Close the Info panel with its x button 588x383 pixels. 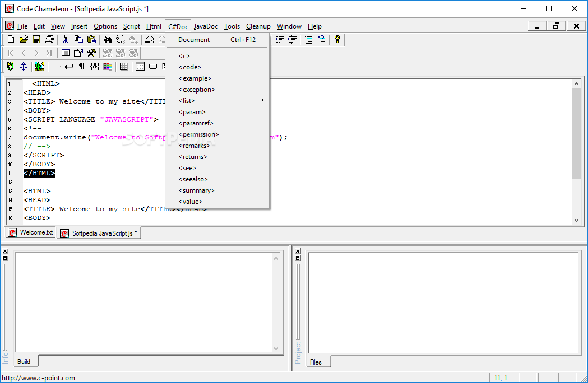[x=5, y=251]
